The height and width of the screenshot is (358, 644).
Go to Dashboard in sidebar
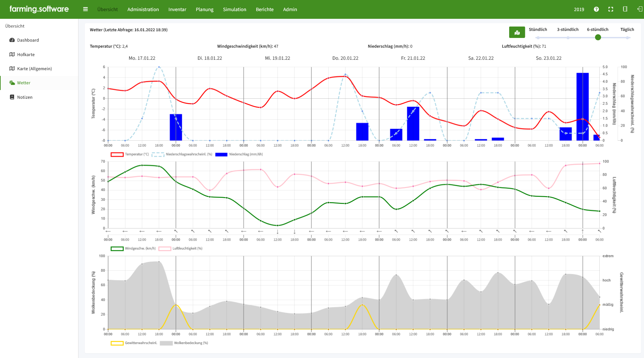coord(39,40)
